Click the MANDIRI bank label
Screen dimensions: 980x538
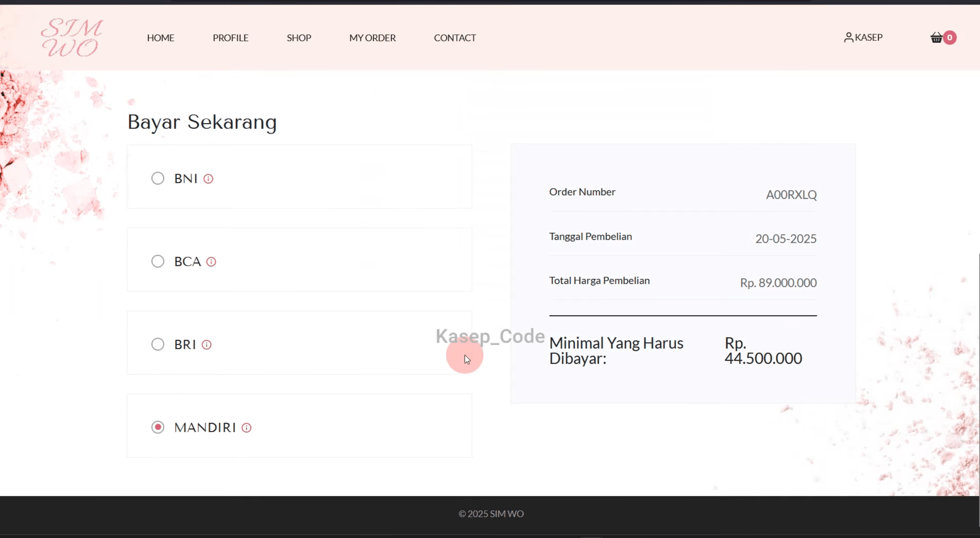[205, 427]
